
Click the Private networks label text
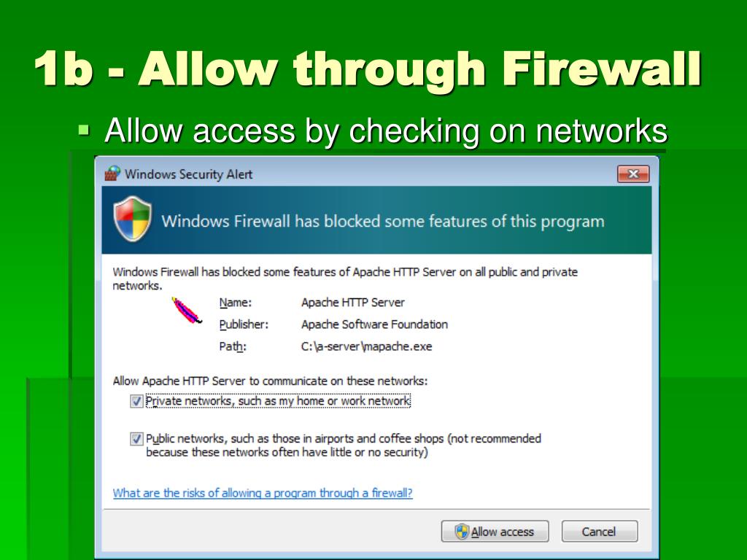point(278,401)
